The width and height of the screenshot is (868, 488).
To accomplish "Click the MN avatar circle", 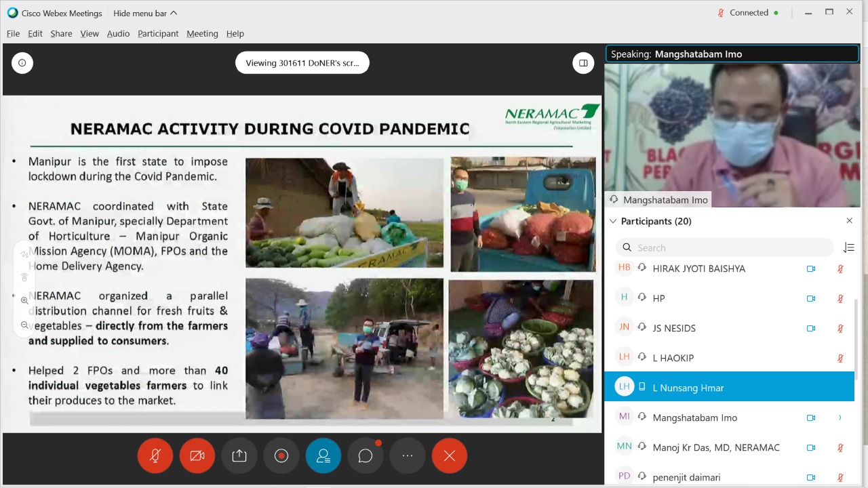I will click(x=624, y=446).
